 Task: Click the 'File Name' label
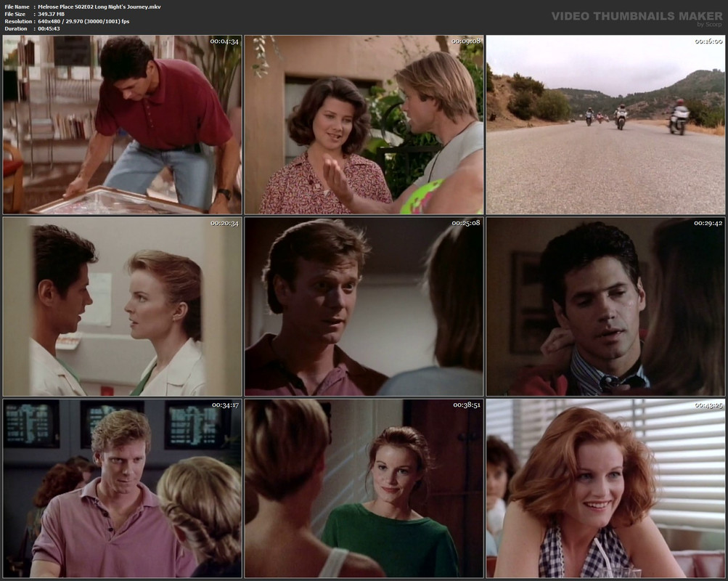click(17, 7)
